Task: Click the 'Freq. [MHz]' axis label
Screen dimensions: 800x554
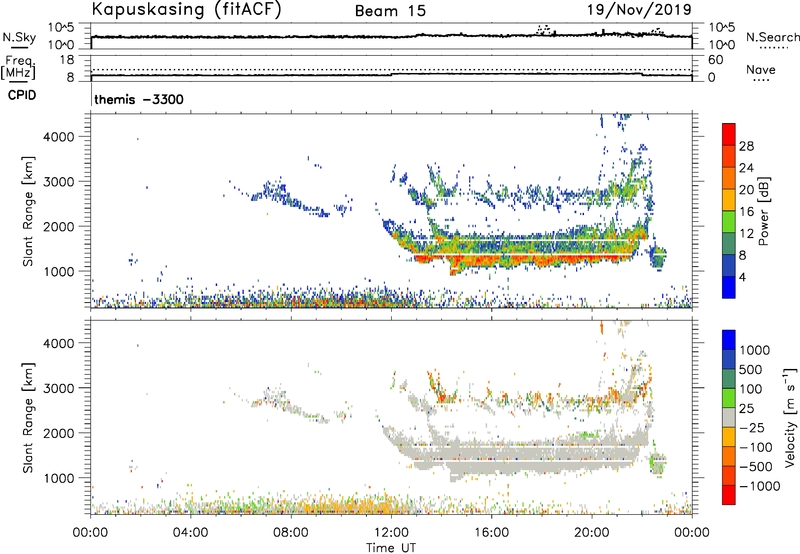Action: tap(19, 67)
